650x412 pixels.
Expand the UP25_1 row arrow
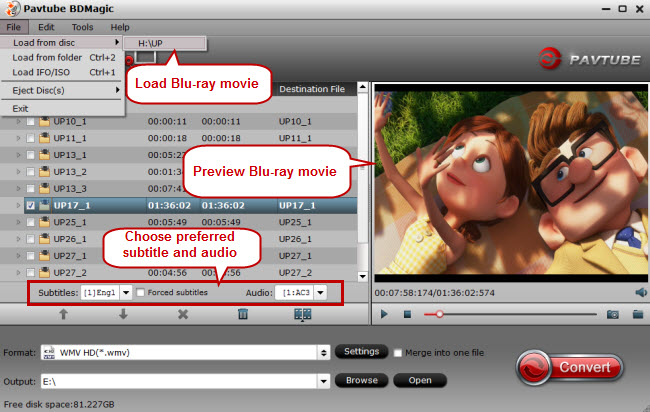tap(18, 223)
